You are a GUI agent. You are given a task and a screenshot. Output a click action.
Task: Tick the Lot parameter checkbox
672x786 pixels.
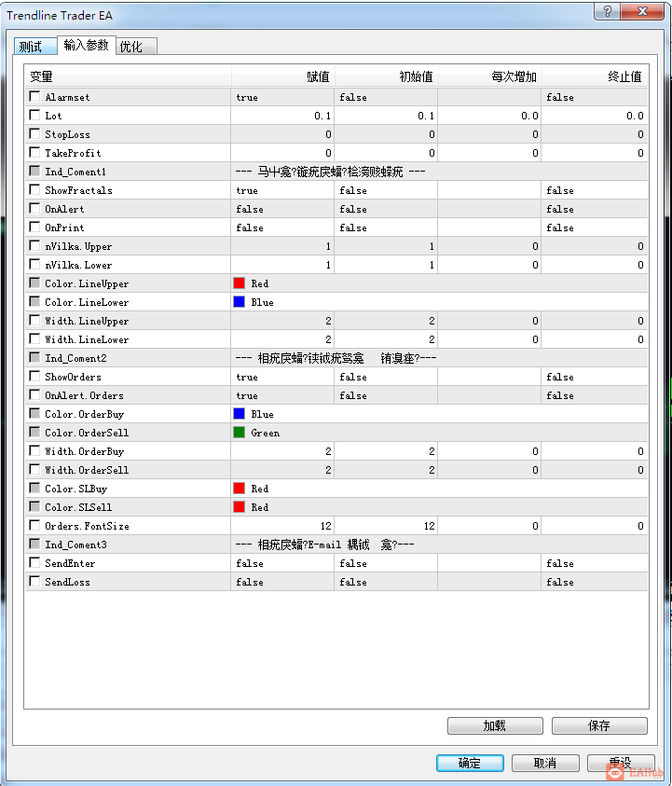(x=34, y=115)
